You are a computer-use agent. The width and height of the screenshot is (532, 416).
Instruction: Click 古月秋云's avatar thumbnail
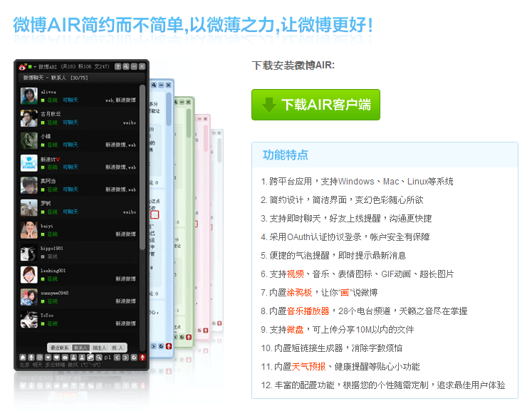point(28,118)
